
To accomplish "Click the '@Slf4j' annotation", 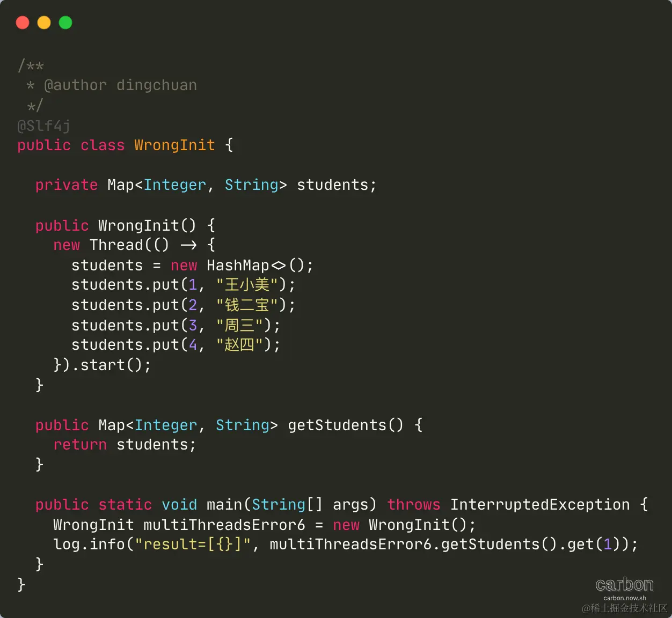I will (44, 126).
